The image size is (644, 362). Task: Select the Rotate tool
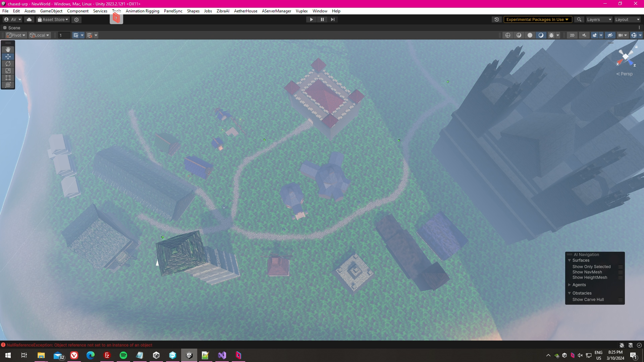(x=8, y=64)
